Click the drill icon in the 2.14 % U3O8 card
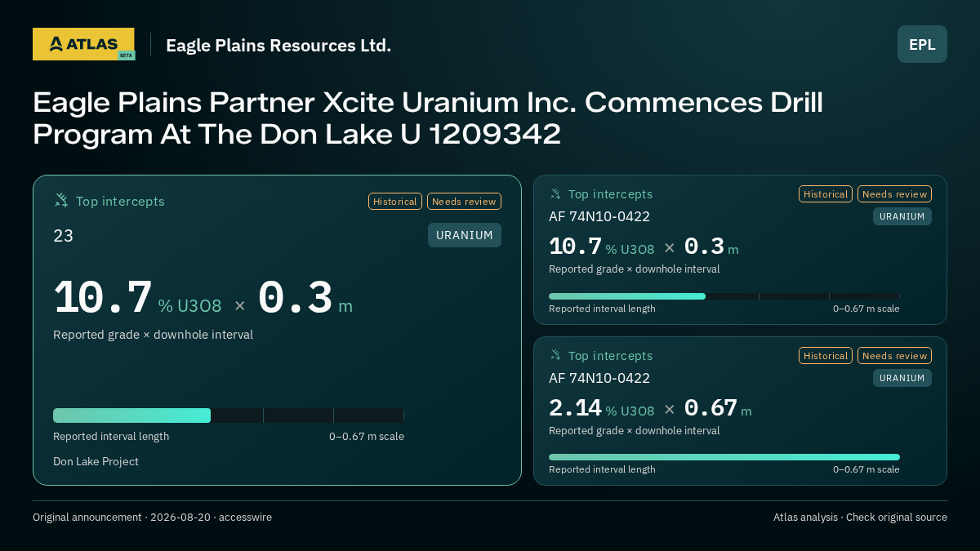Viewport: 980px width, 551px height. [x=555, y=355]
